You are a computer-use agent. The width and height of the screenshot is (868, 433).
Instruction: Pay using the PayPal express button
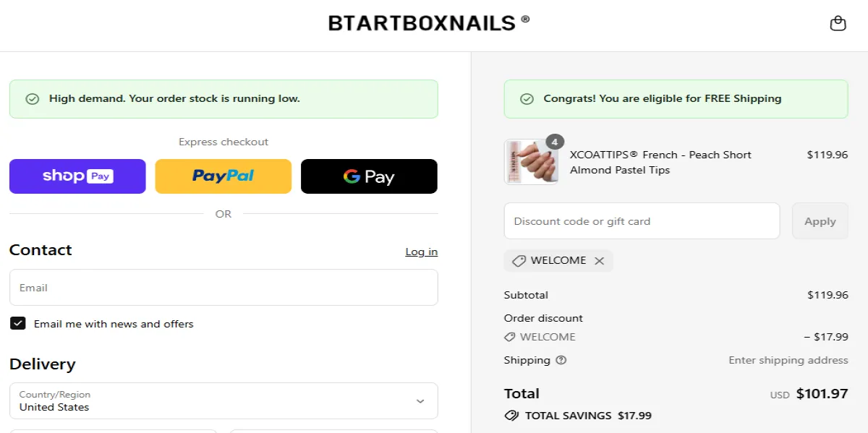point(223,176)
